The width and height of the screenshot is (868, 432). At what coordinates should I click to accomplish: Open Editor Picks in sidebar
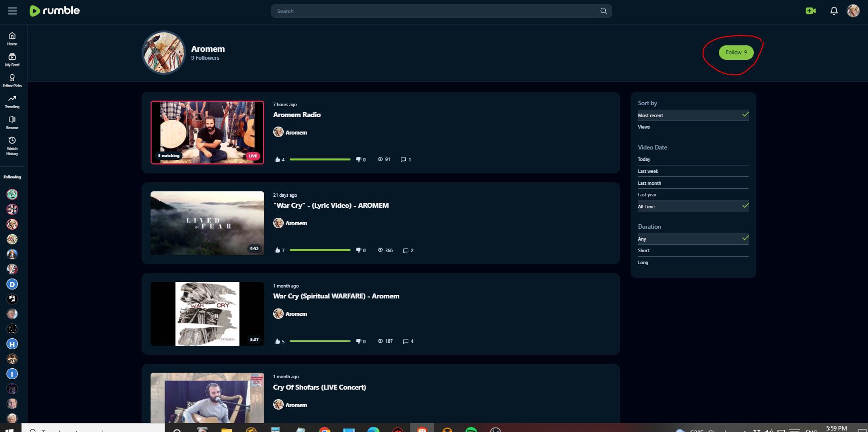point(12,80)
